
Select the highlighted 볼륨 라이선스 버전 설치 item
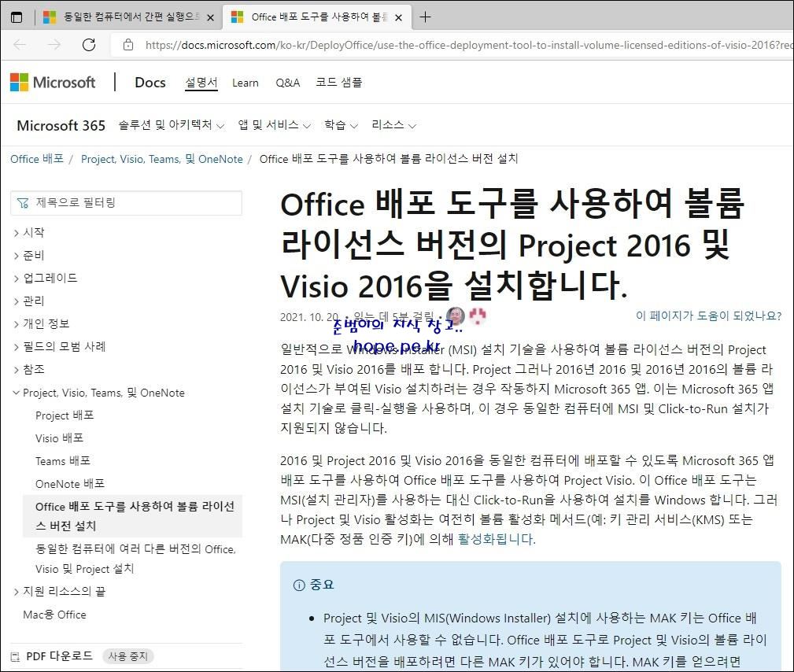coord(133,516)
